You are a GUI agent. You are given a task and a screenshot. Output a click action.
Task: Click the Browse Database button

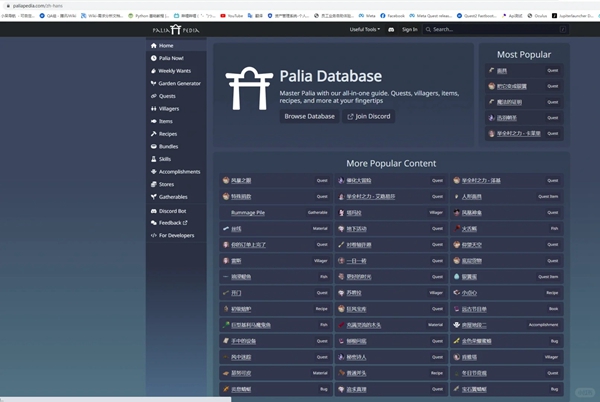coord(309,116)
